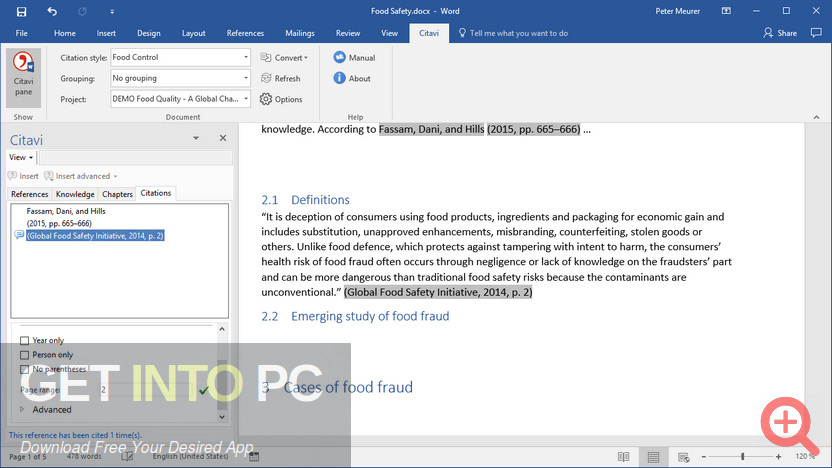This screenshot has height=468, width=832.
Task: Click the Tell me what you want search box
Action: [513, 33]
